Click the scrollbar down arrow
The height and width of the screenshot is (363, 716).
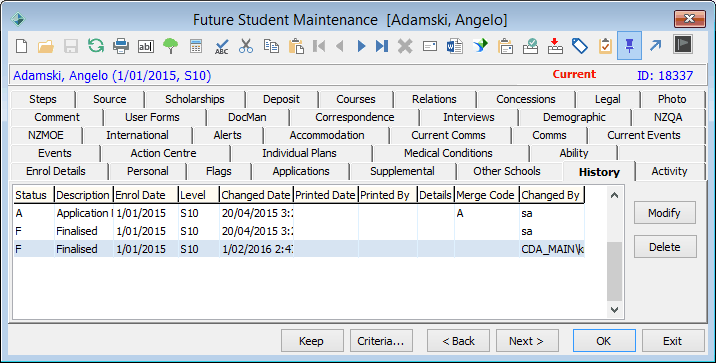click(x=615, y=310)
